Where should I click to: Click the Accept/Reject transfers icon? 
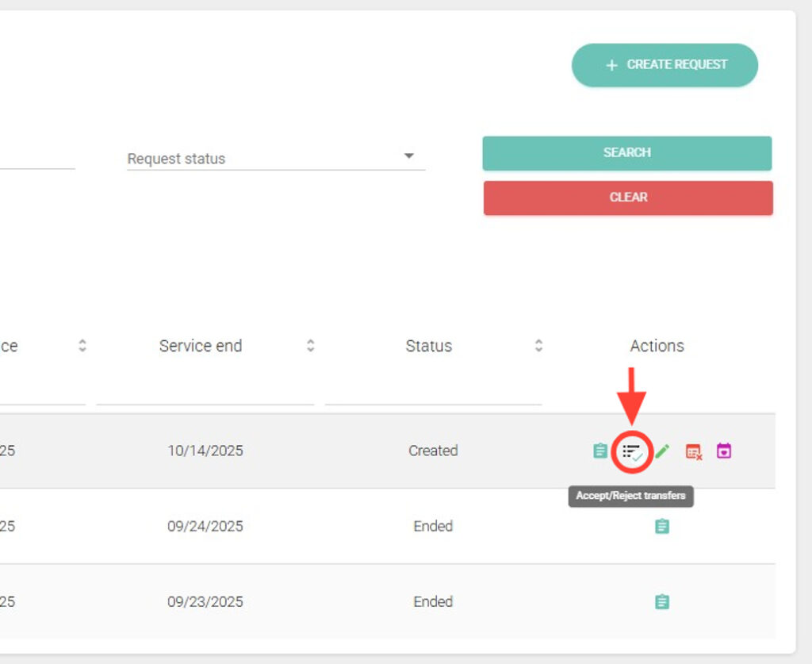(x=632, y=451)
